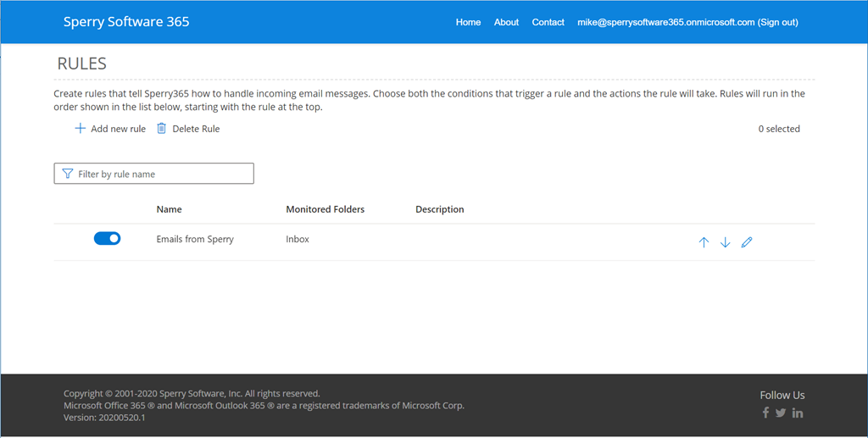This screenshot has width=868, height=438.
Task: Click the Delete Rule label
Action: (x=196, y=129)
